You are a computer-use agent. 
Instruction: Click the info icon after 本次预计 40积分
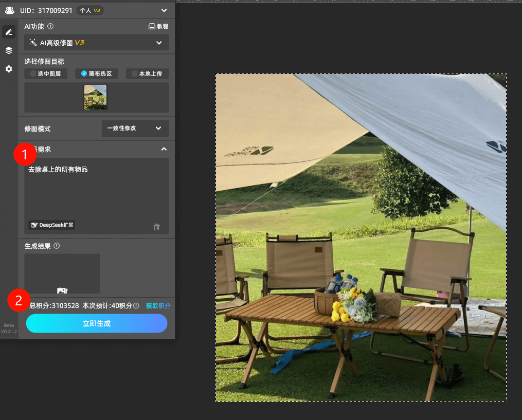136,305
